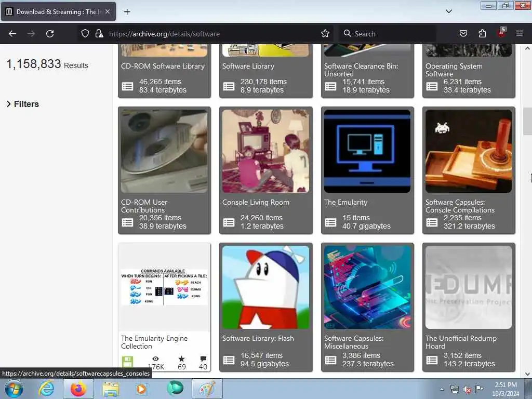The image size is (532, 399).
Task: Click the scrollbar down arrow
Action: [528, 374]
